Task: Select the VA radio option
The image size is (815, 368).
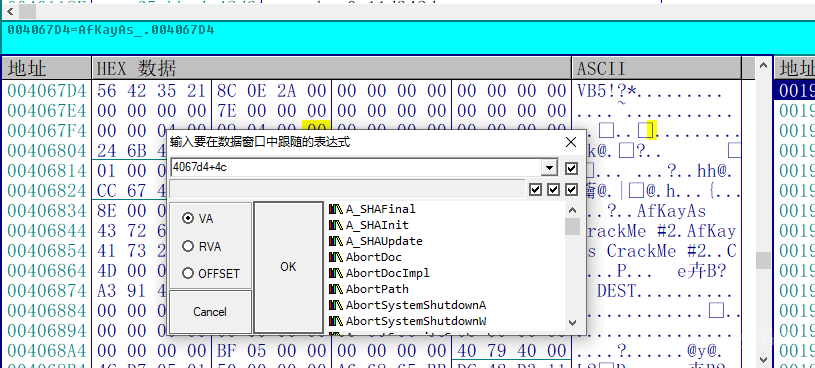Action: (x=197, y=219)
